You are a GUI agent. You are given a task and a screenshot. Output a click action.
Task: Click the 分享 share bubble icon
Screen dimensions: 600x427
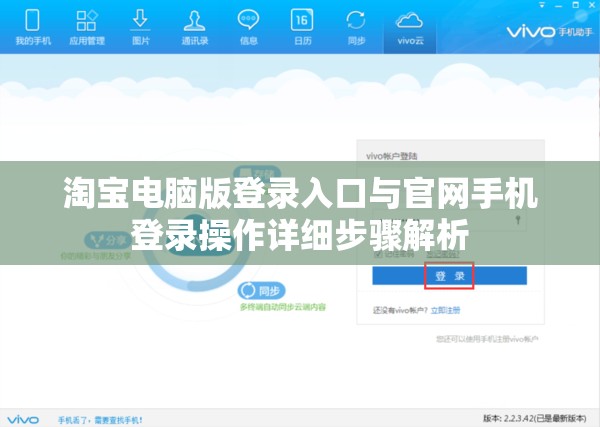(x=108, y=240)
